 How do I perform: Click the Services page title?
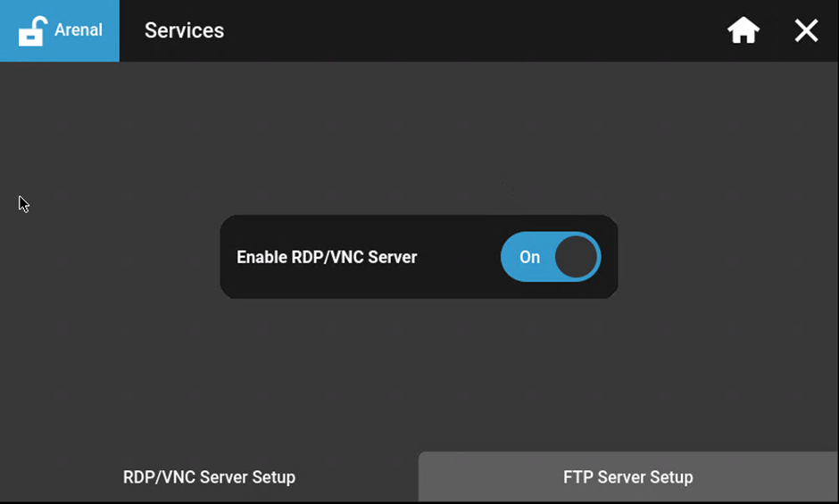(184, 30)
